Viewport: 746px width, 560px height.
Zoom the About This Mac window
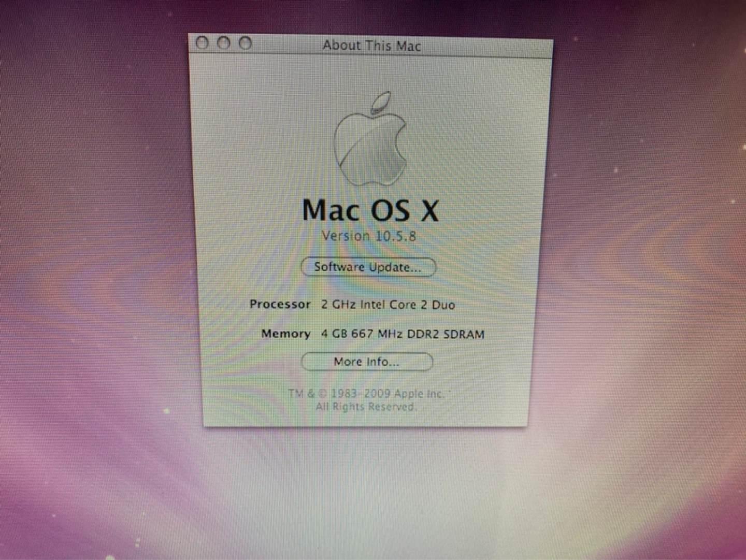point(245,43)
